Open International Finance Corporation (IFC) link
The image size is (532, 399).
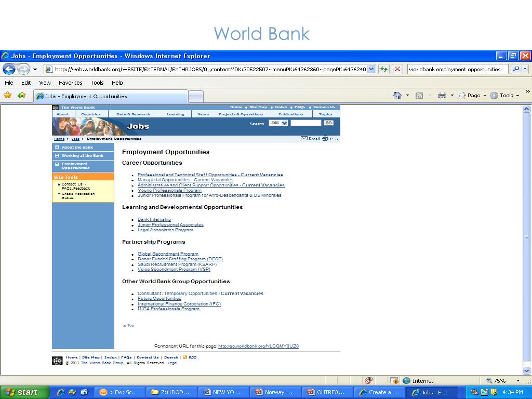[x=179, y=304]
